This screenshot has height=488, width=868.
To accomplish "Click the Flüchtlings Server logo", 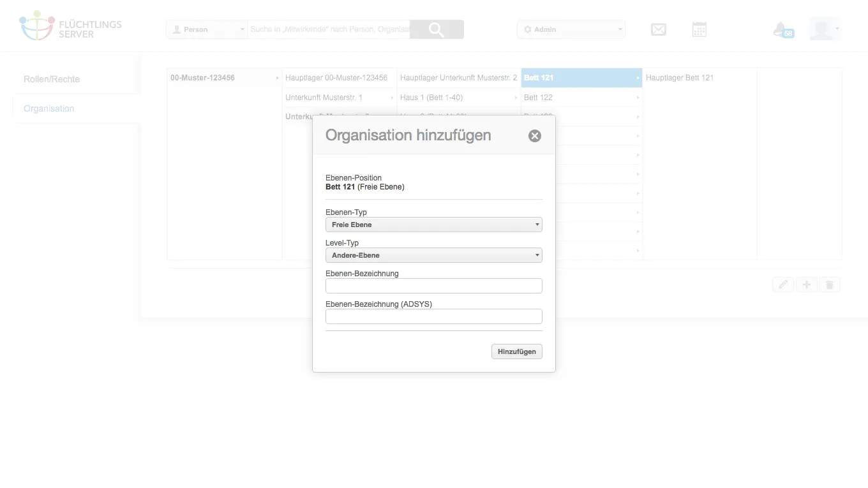I will pos(70,26).
